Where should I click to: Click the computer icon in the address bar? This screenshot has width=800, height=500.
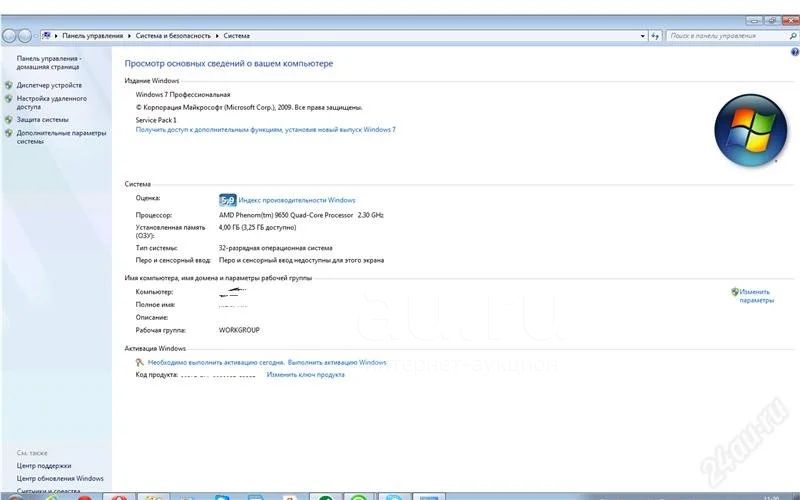coord(46,36)
